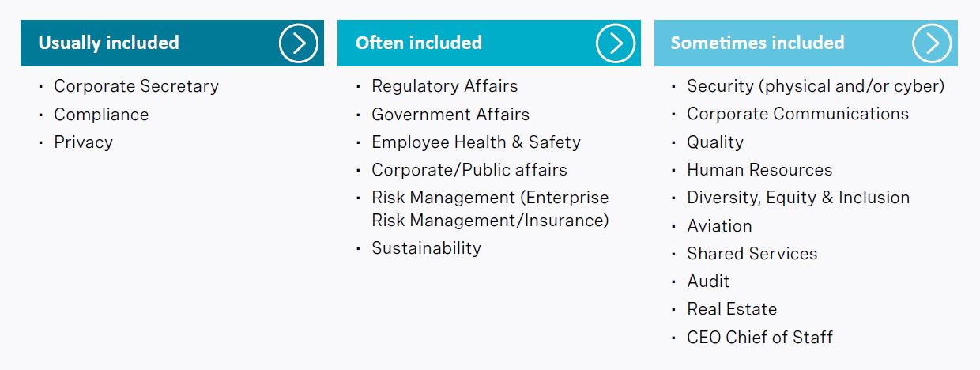Click Sustainability in Often included
980x370 pixels.
pos(426,248)
